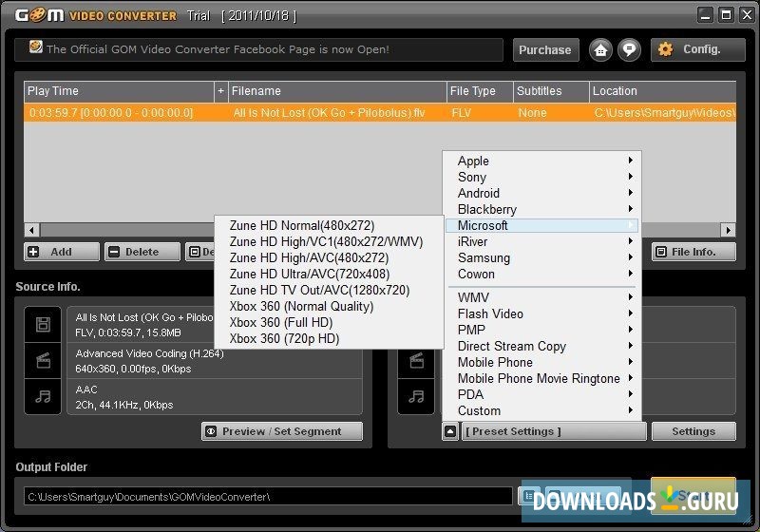The image size is (760, 532).
Task: Expand Mobile Phone Movie Ringtone submenu
Action: click(541, 378)
